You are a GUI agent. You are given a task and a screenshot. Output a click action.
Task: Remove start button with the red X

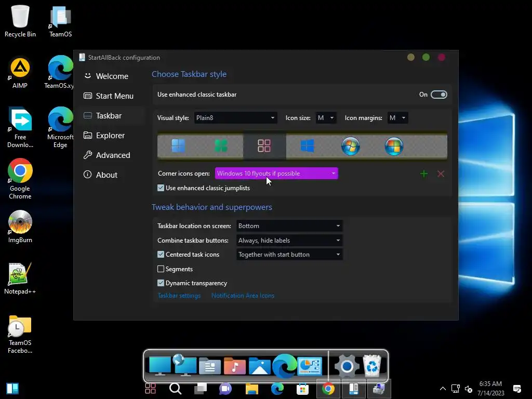[x=441, y=174]
